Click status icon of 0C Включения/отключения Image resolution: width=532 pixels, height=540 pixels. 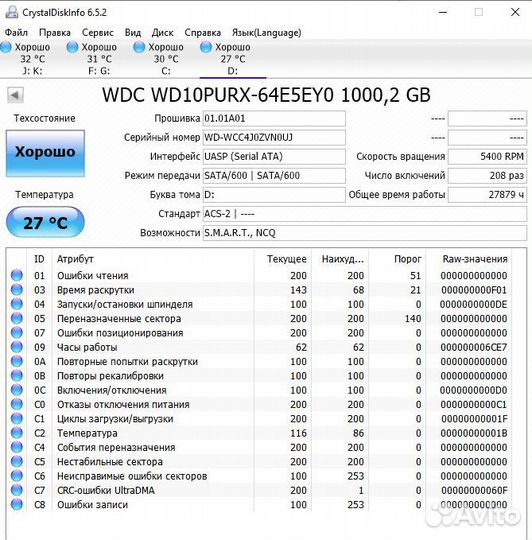[x=17, y=390]
